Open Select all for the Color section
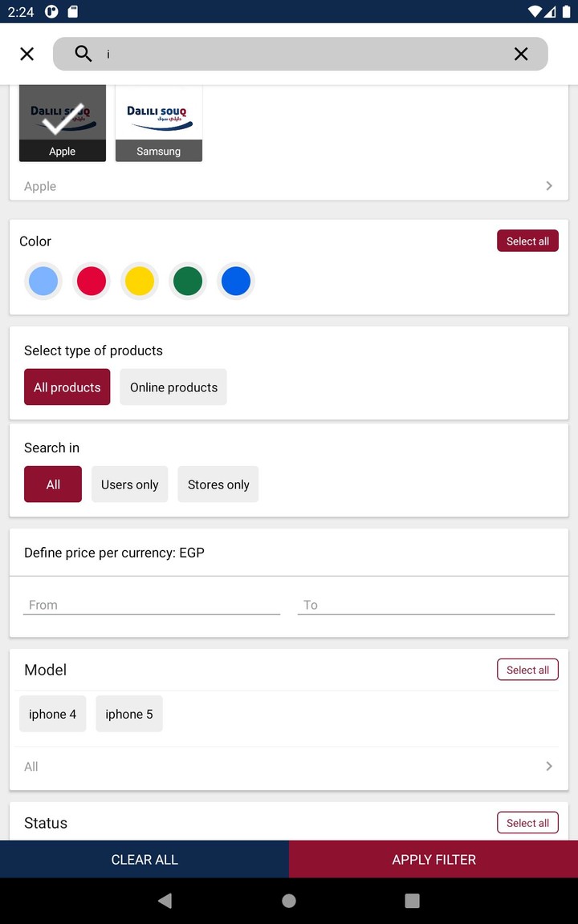This screenshot has width=578, height=924. pyautogui.click(x=527, y=241)
